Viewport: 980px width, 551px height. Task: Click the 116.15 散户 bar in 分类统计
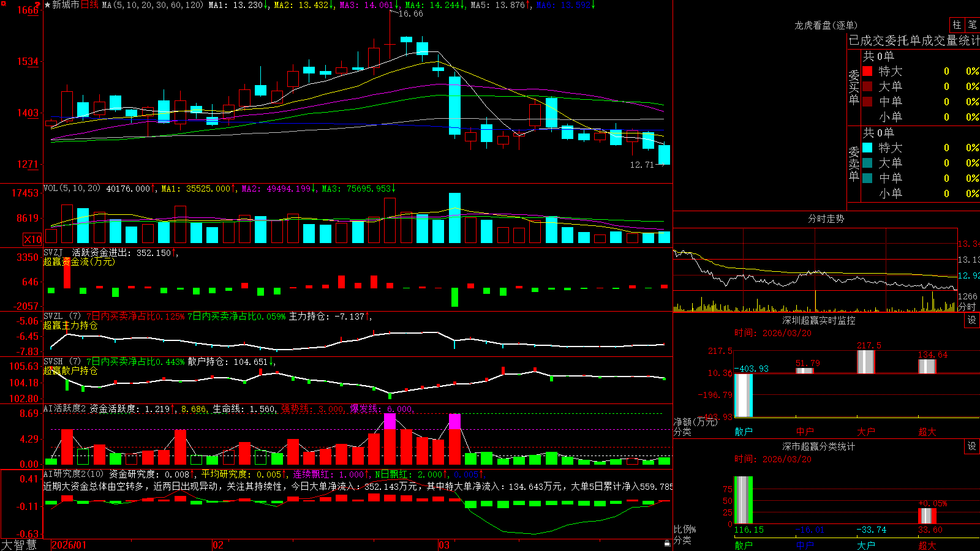(x=744, y=500)
